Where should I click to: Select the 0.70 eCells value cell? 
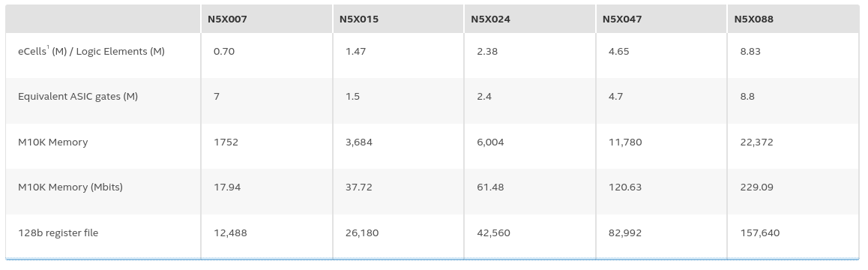(224, 52)
